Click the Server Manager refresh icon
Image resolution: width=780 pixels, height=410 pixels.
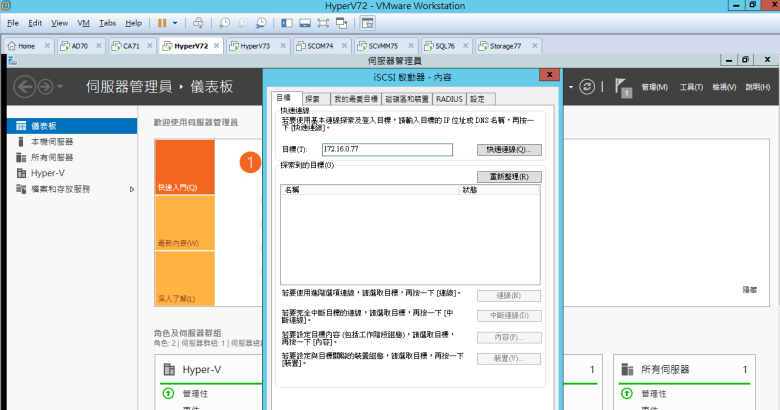point(587,87)
